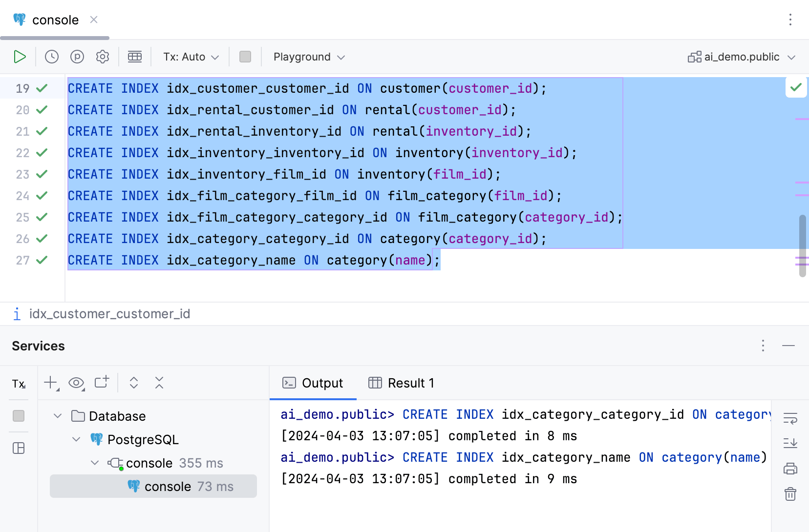
Task: Toggle in-editor results table icon
Action: (x=135, y=57)
